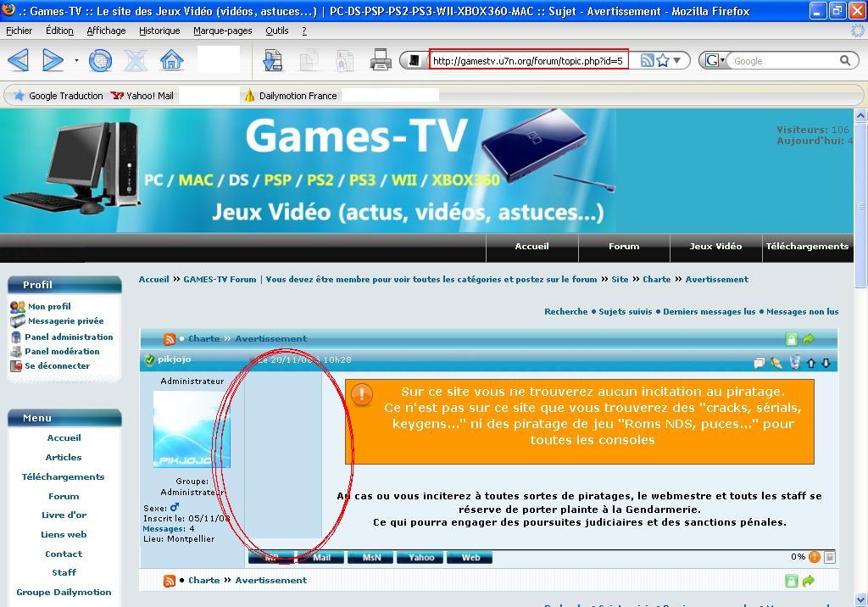The height and width of the screenshot is (607, 868).
Task: Open the Outils menu
Action: (277, 31)
